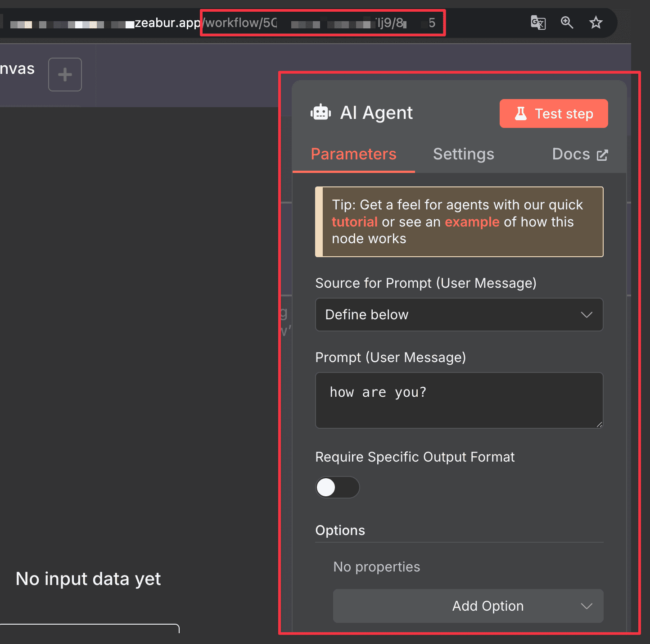Click the Require Specific Output Format knob
The height and width of the screenshot is (644, 650).
(326, 487)
